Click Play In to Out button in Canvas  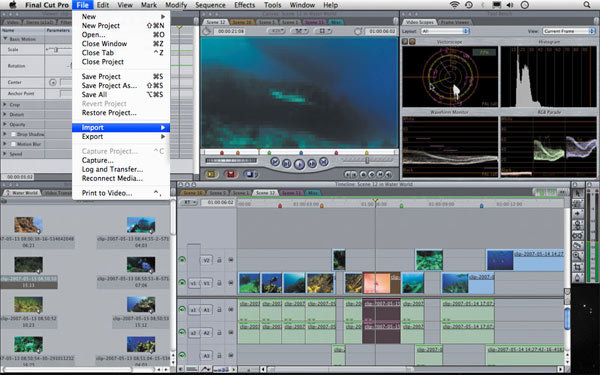coord(287,164)
